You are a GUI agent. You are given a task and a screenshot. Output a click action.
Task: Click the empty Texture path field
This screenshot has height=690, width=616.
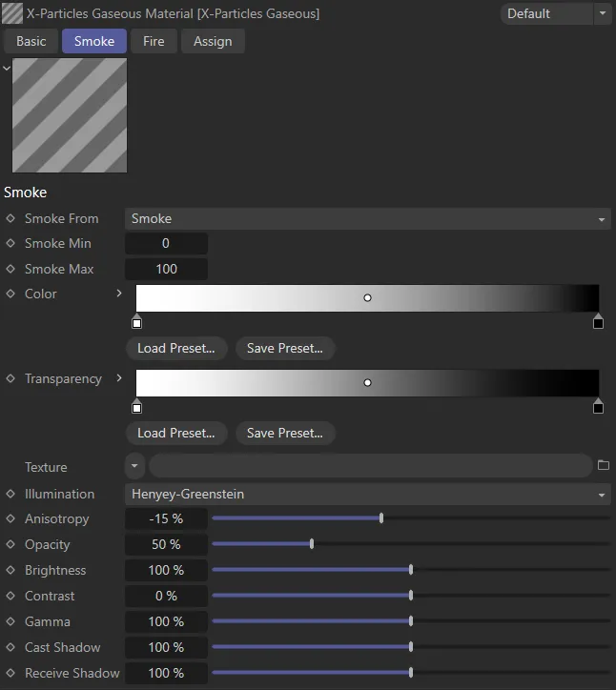click(x=371, y=466)
